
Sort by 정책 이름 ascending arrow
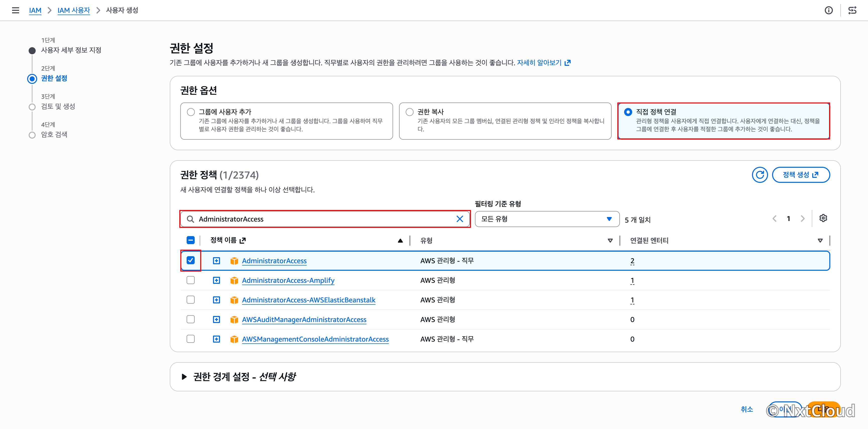(x=400, y=241)
